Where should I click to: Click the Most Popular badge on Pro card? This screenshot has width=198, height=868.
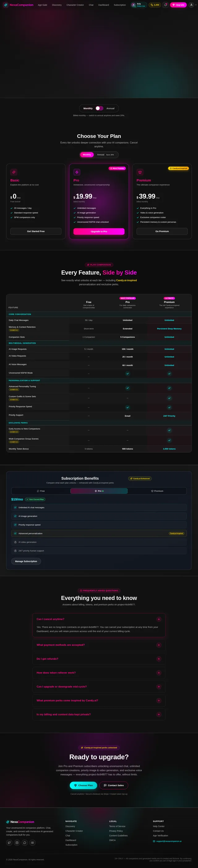click(x=117, y=168)
